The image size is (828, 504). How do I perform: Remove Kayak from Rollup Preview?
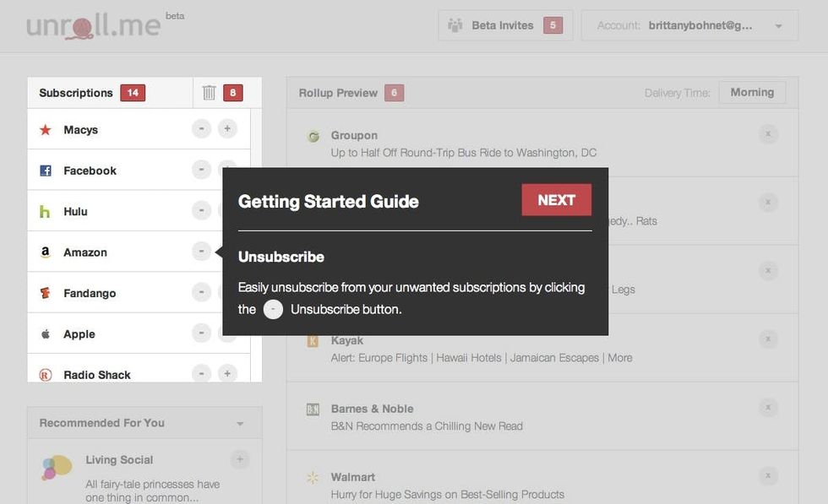pos(767,339)
